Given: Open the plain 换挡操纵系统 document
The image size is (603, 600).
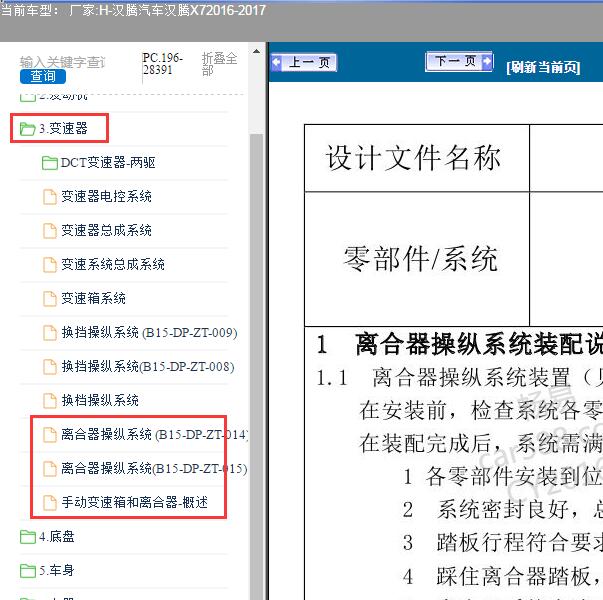Looking at the screenshot, I should pyautogui.click(x=100, y=400).
